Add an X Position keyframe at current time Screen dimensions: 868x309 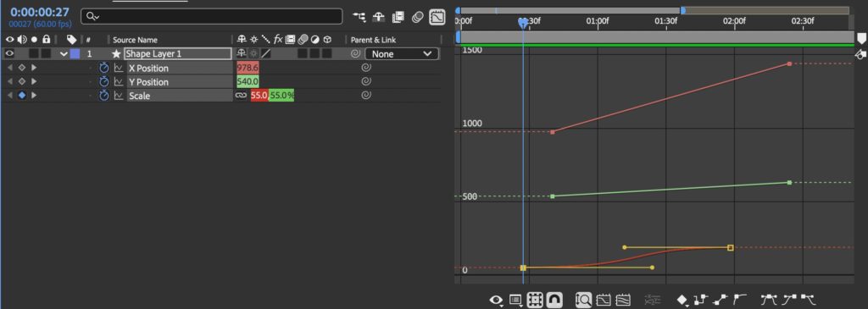coord(21,68)
